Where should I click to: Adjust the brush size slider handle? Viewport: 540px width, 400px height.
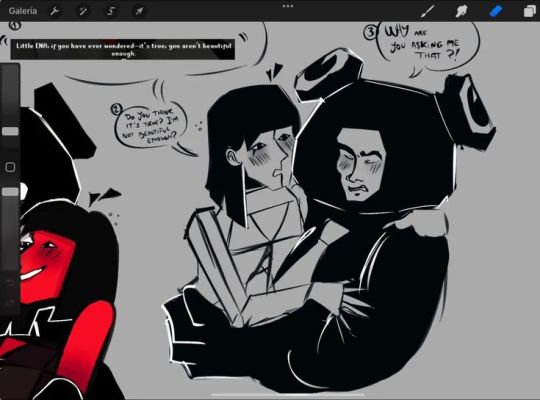click(x=10, y=131)
